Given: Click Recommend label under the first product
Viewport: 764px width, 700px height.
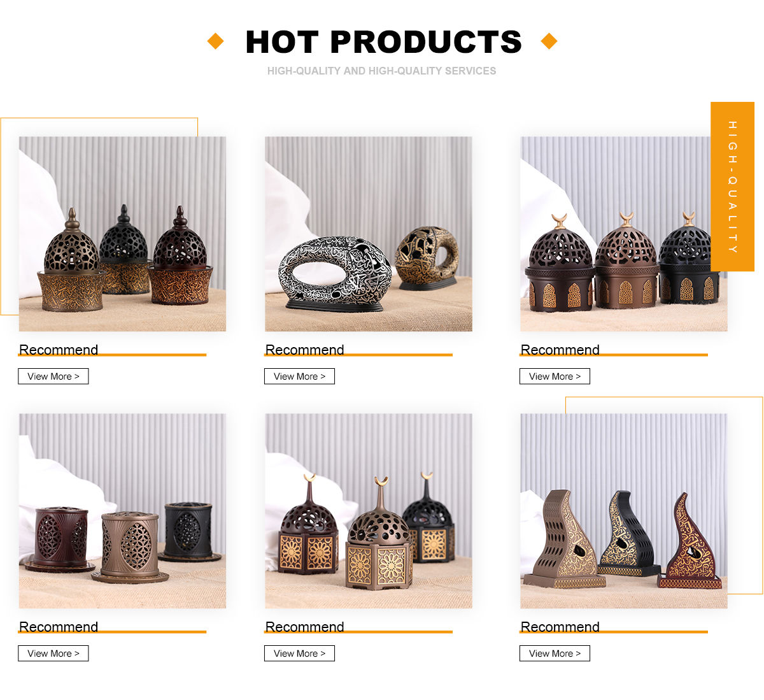Looking at the screenshot, I should [x=59, y=350].
